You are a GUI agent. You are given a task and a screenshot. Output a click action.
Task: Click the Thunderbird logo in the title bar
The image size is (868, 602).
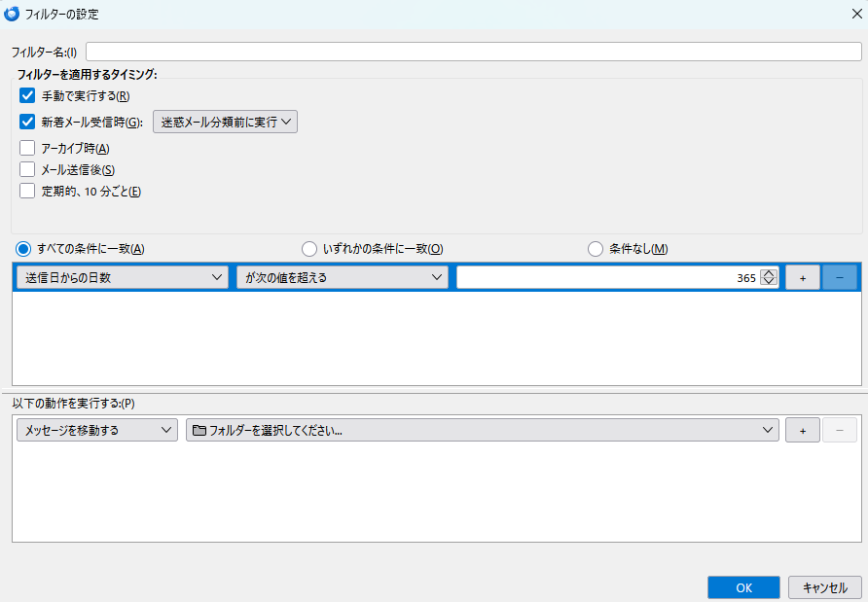14,15
